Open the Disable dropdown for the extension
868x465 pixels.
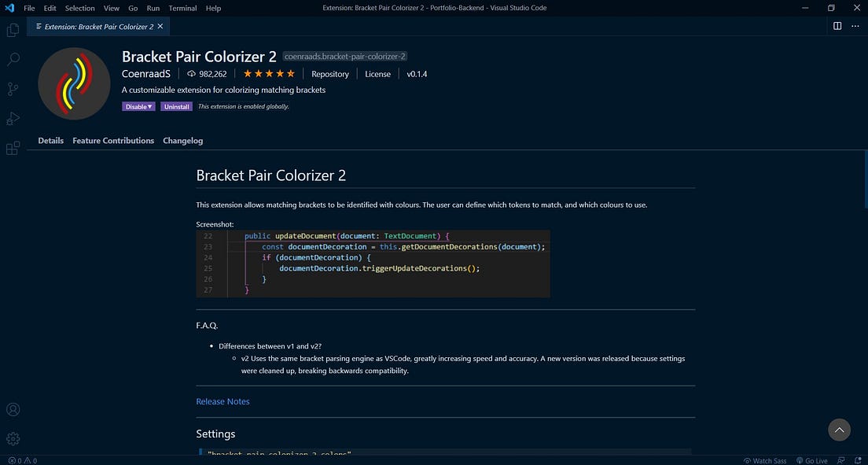point(138,106)
